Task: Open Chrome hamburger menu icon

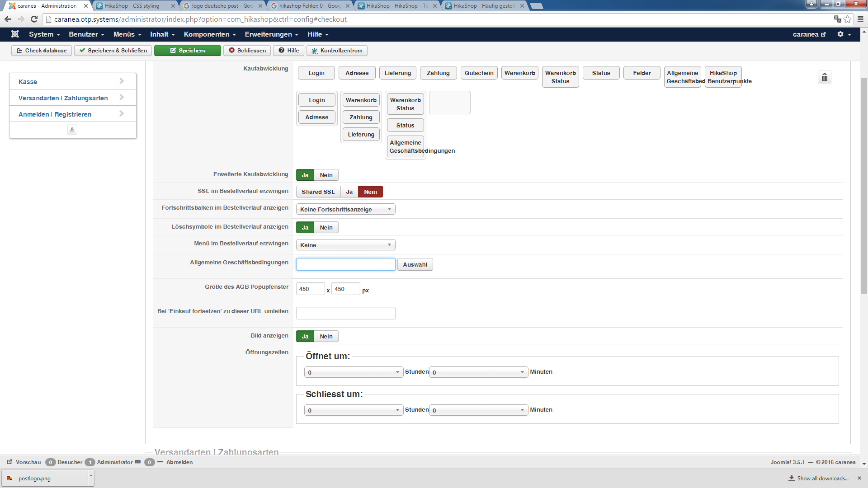Action: pyautogui.click(x=860, y=19)
